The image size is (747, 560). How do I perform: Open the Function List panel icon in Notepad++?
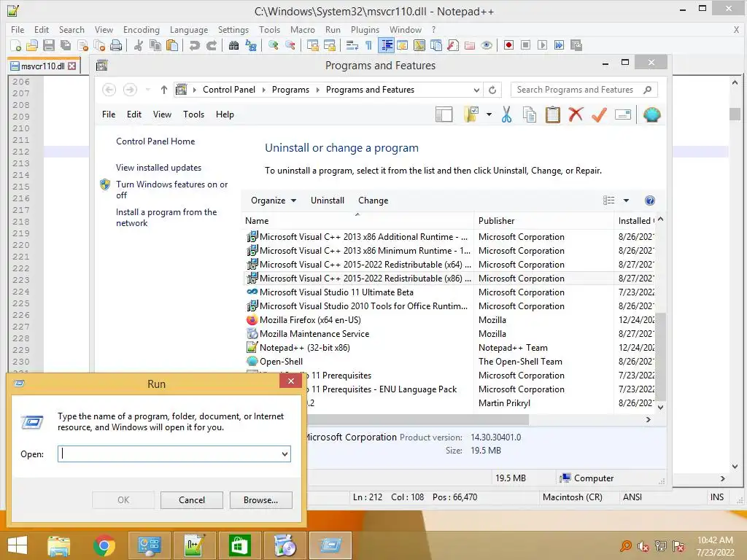point(453,45)
